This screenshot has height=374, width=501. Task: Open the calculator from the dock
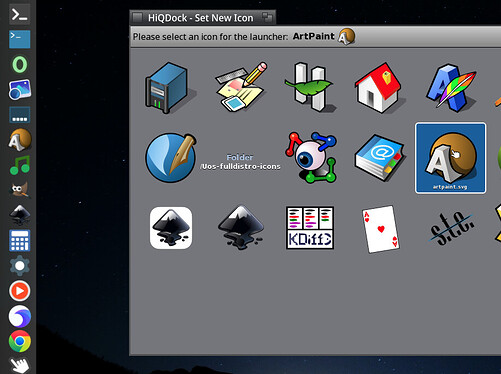pyautogui.click(x=20, y=240)
